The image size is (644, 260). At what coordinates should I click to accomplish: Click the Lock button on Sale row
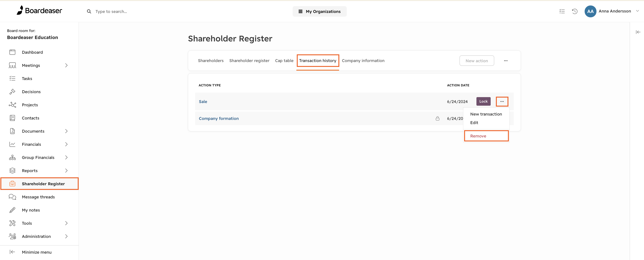coord(483,101)
